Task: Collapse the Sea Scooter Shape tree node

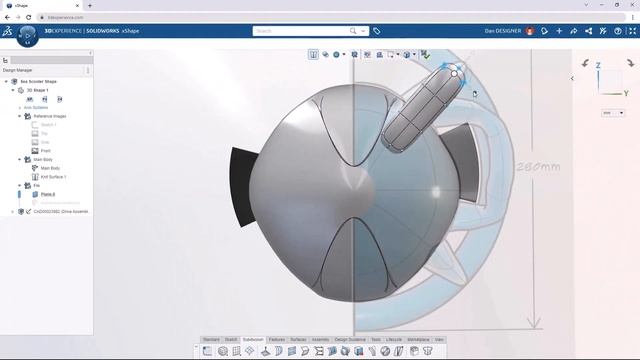Action: tap(6, 82)
